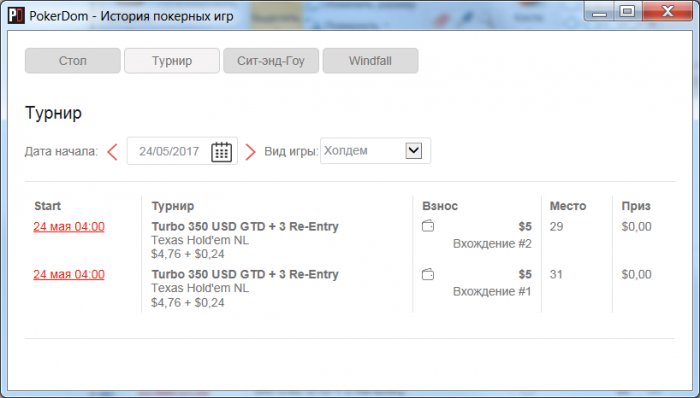
Task: Click Texas Hold'em NL in the Вхождение #2 row
Action: (200, 240)
